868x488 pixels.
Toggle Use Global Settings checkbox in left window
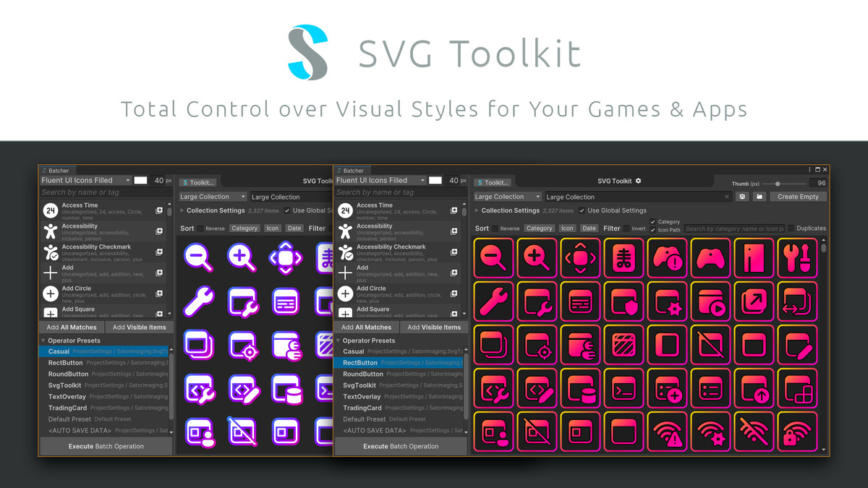(288, 210)
